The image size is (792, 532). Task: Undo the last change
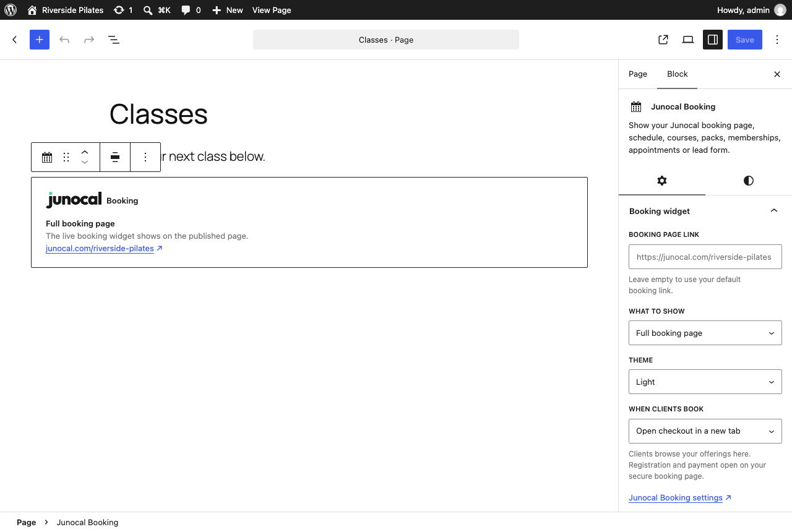click(64, 40)
